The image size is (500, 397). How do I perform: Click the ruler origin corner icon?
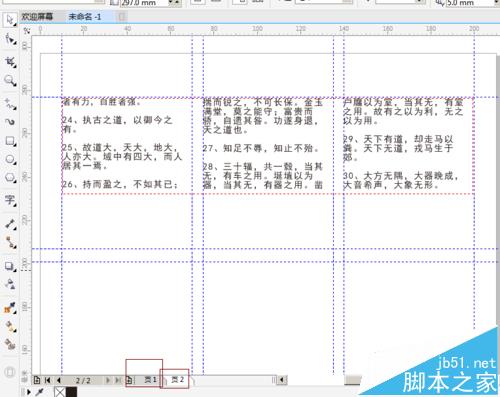coord(27,31)
